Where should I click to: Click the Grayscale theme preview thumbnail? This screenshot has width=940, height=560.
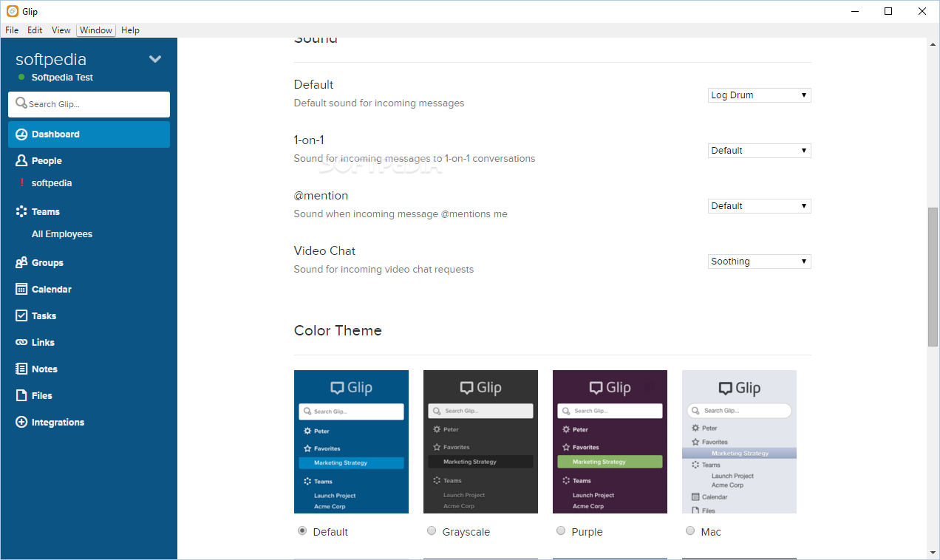coord(480,442)
